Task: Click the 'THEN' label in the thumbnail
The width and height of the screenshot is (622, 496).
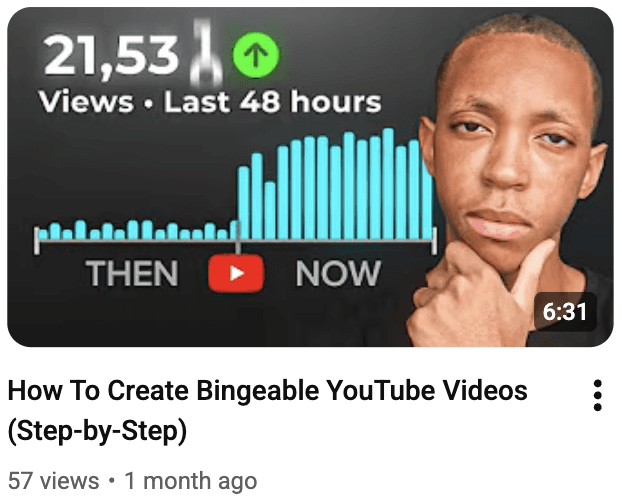Action: coord(132,273)
